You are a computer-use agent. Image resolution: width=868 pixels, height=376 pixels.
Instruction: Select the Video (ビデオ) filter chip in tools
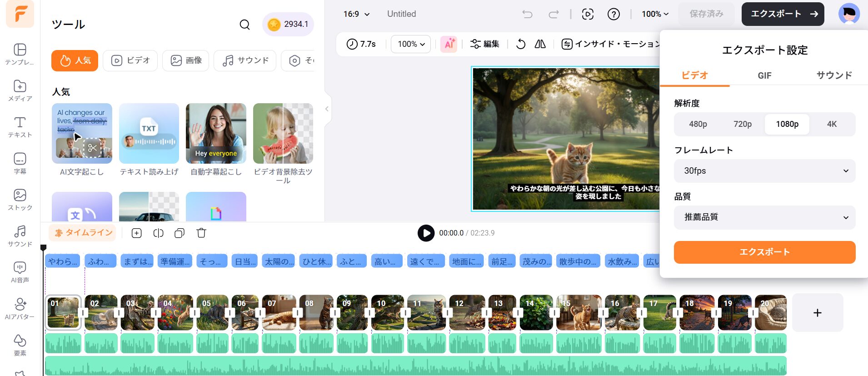point(130,60)
